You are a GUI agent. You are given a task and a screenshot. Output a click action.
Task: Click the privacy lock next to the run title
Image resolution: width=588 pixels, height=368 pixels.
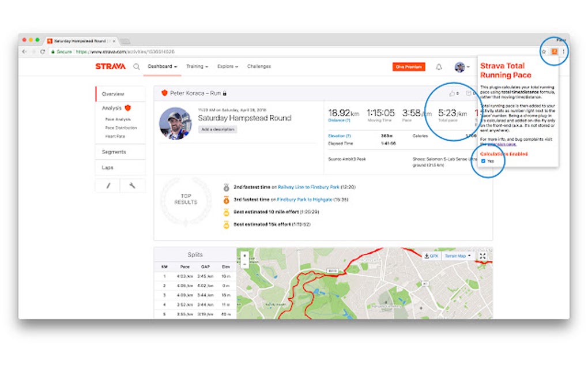pyautogui.click(x=225, y=92)
